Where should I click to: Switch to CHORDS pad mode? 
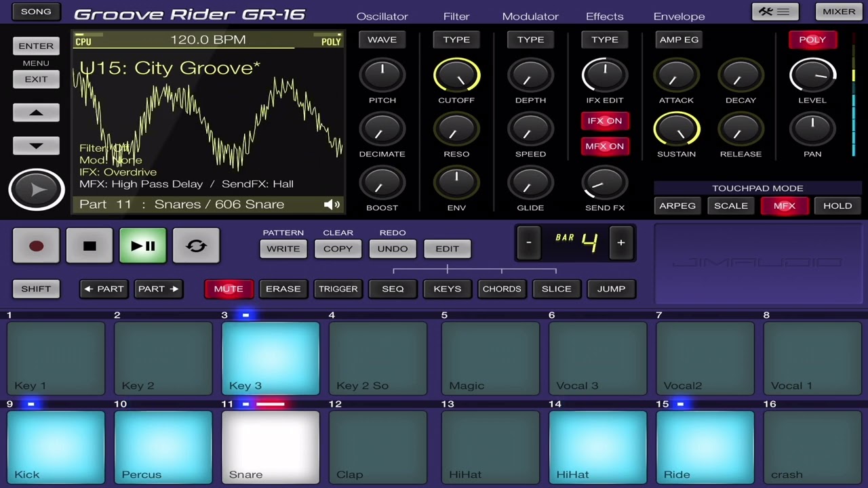click(502, 289)
